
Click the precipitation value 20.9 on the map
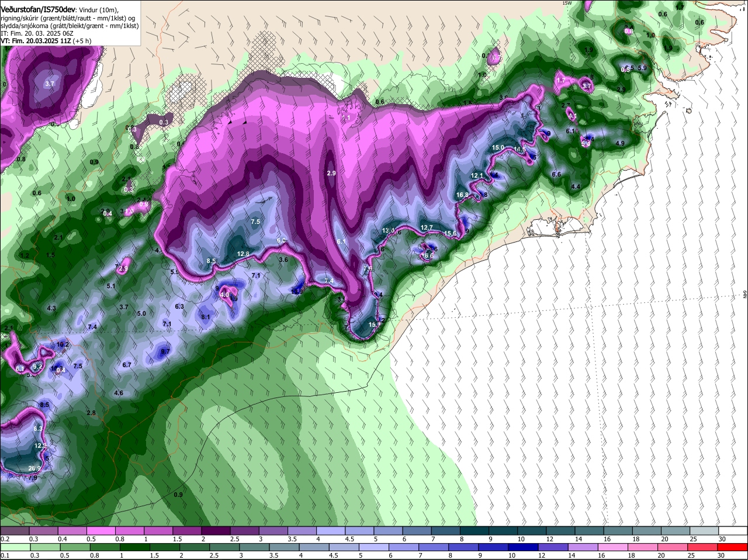pyautogui.click(x=34, y=468)
